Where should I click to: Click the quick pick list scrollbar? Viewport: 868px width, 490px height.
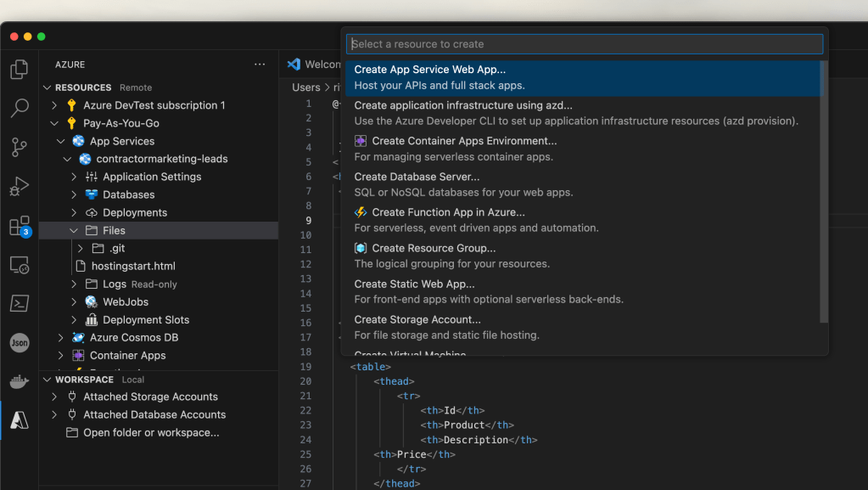pyautogui.click(x=824, y=191)
